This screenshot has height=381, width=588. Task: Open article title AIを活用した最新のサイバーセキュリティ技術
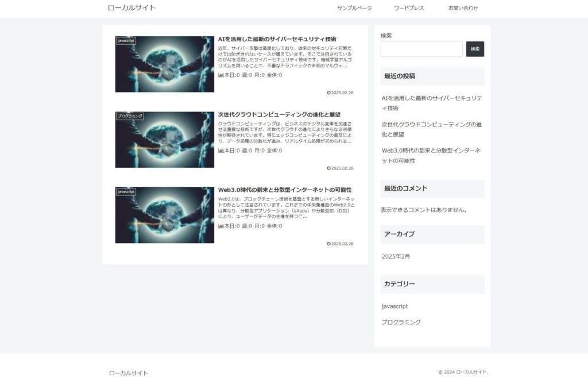[x=277, y=39]
